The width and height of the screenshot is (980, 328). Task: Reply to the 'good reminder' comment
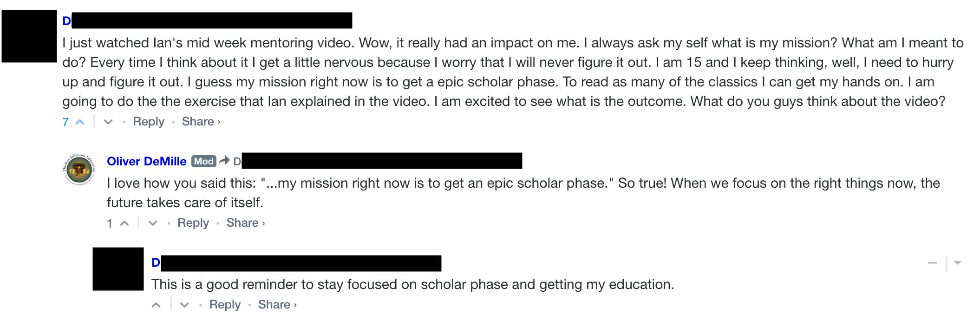[225, 305]
